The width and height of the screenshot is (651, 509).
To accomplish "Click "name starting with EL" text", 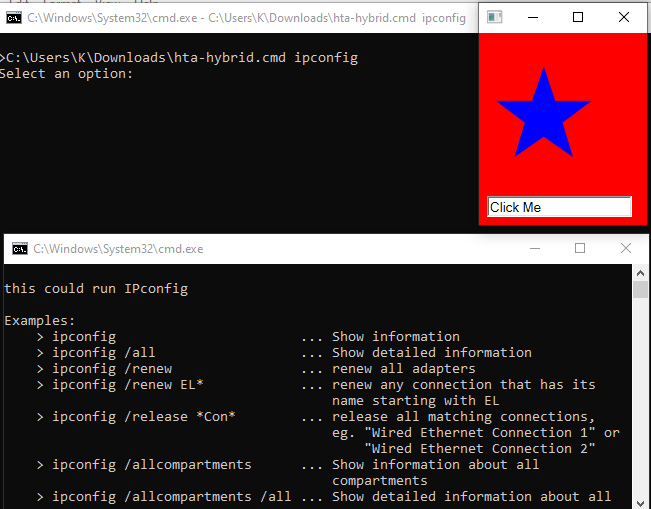I will click(416, 401).
